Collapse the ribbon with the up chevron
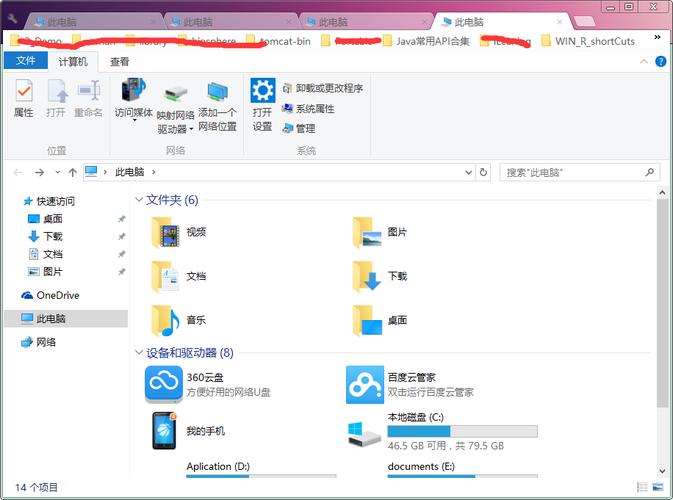The image size is (673, 500). pyautogui.click(x=644, y=62)
